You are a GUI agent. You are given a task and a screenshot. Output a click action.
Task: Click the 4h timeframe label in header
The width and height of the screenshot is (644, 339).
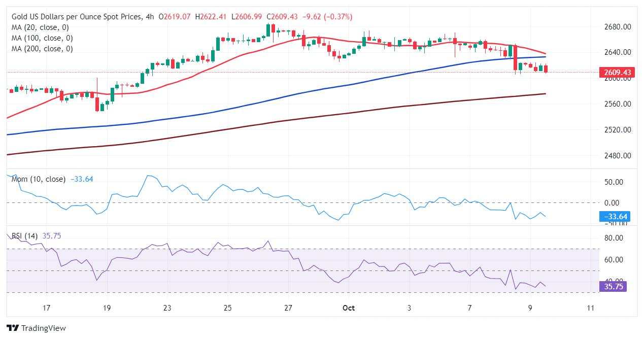(150, 17)
